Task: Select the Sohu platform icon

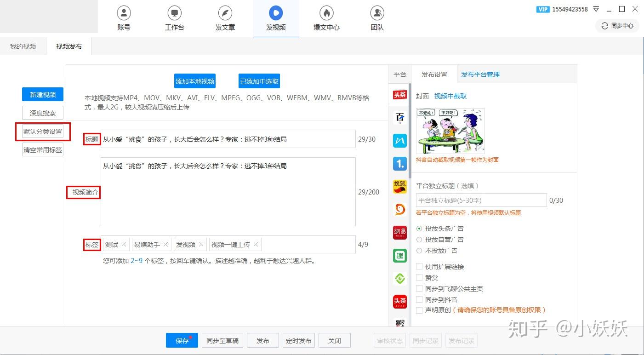Action: 400,187
